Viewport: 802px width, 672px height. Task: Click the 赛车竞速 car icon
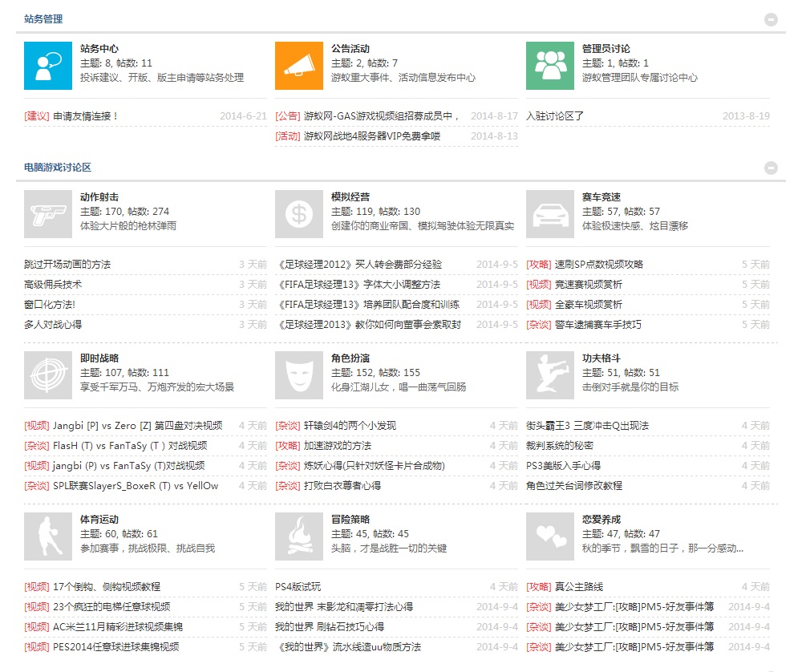pyautogui.click(x=550, y=214)
